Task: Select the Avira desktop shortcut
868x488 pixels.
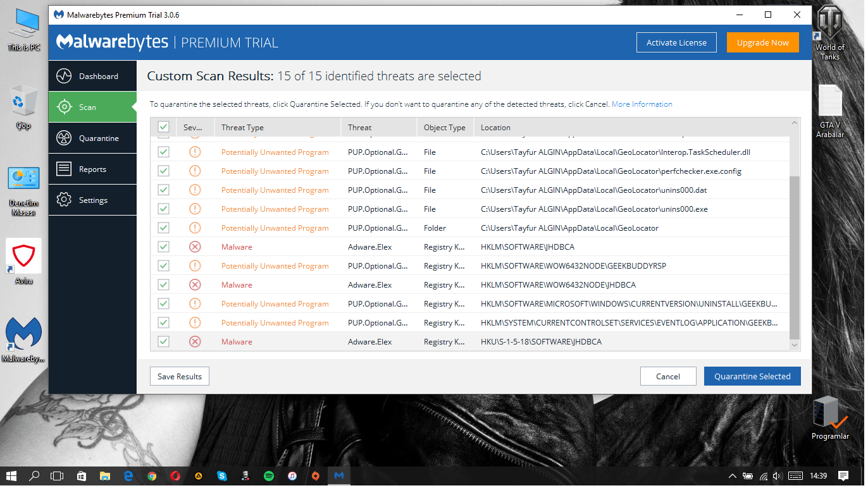Action: 23,262
